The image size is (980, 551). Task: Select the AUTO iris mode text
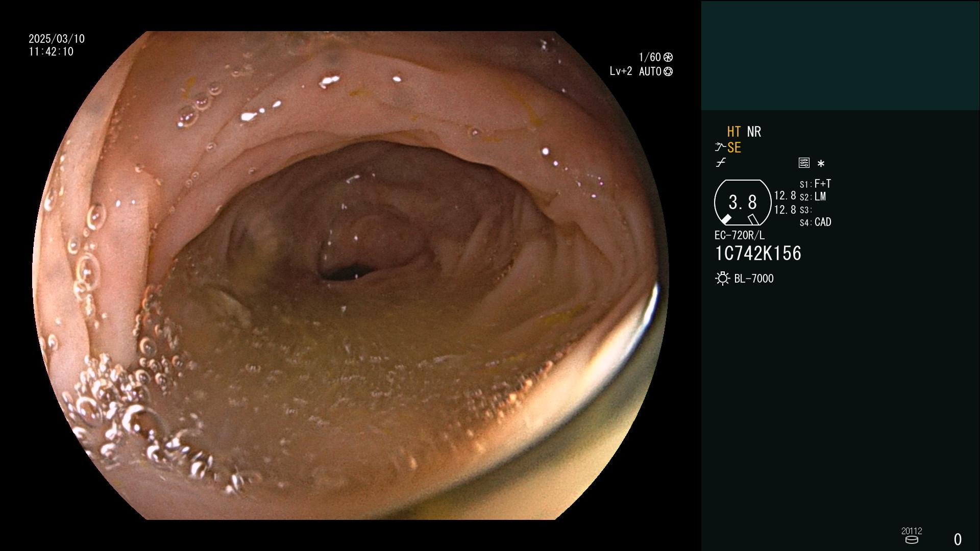click(650, 71)
